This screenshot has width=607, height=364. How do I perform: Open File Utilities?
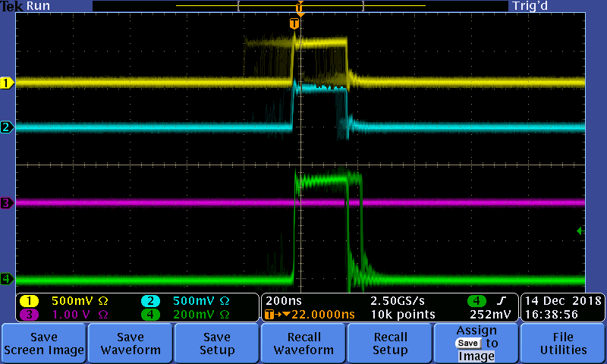563,344
